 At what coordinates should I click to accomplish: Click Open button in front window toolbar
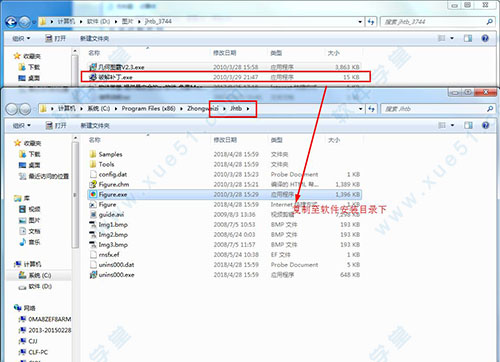click(56, 126)
